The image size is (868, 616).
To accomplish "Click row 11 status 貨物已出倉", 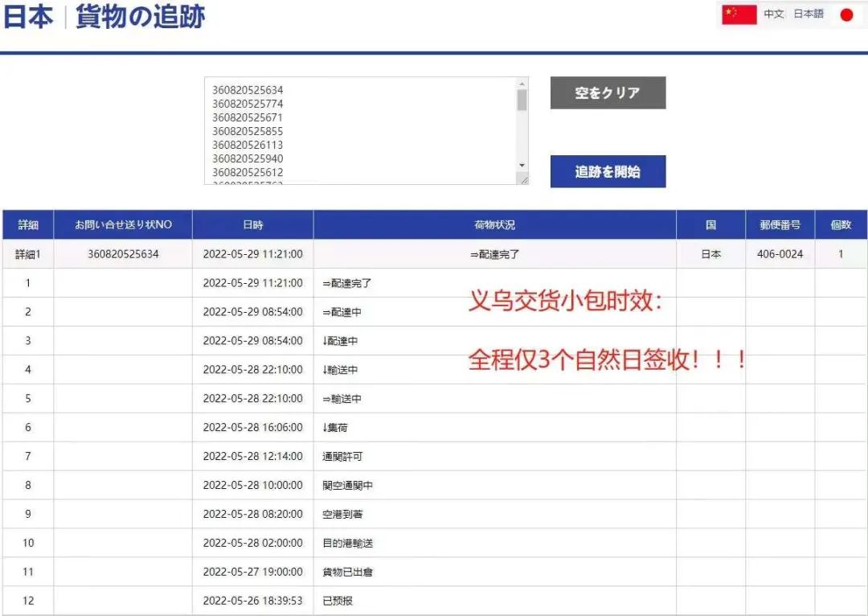I will click(x=348, y=572).
